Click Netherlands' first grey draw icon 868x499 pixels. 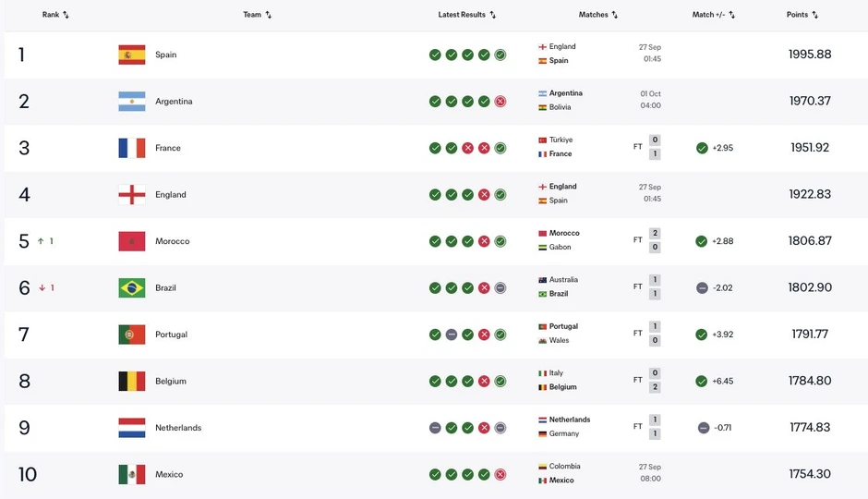coord(435,428)
